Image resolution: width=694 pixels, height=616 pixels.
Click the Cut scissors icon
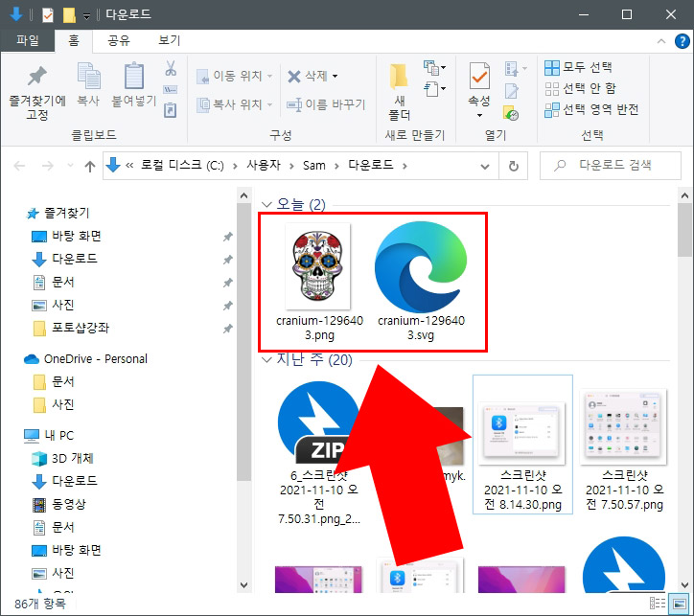click(x=171, y=69)
